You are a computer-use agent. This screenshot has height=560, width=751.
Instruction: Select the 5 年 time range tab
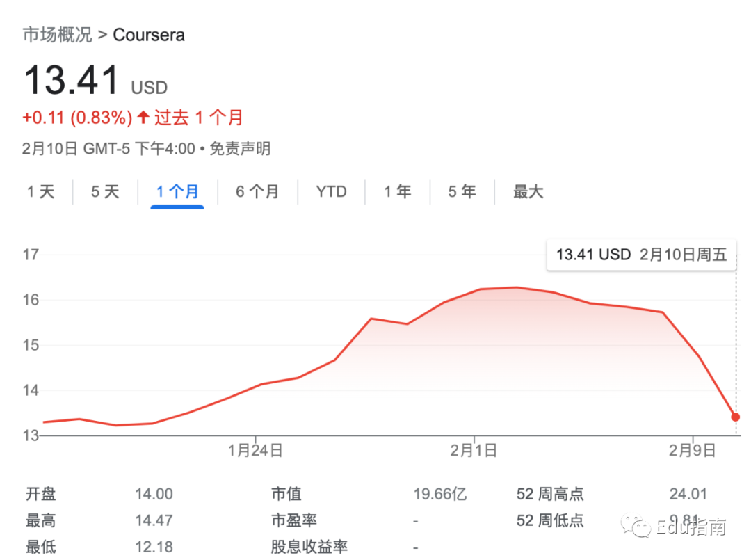[462, 191]
